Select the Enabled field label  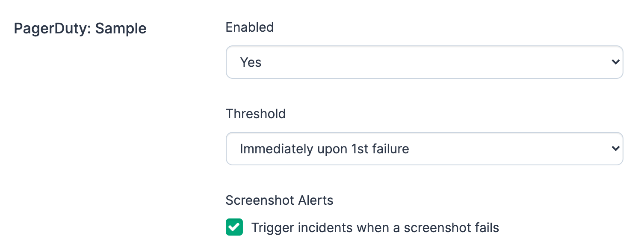coord(250,27)
